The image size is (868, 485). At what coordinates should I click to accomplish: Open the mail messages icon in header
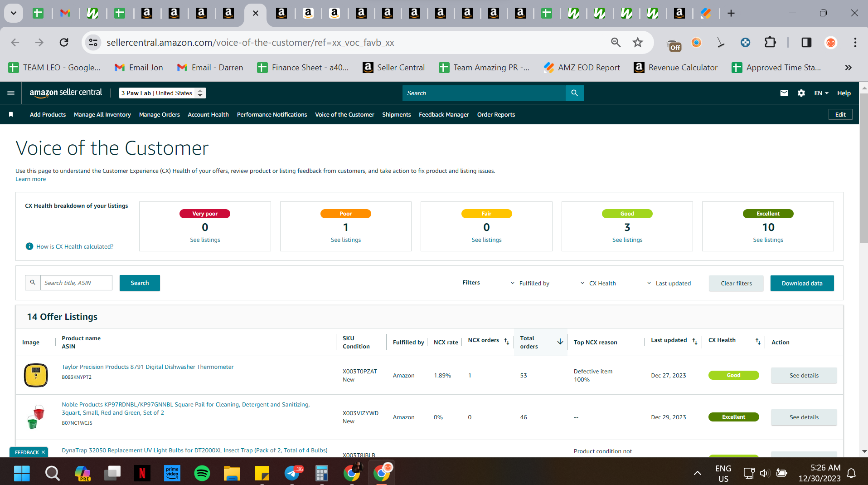[x=784, y=93]
